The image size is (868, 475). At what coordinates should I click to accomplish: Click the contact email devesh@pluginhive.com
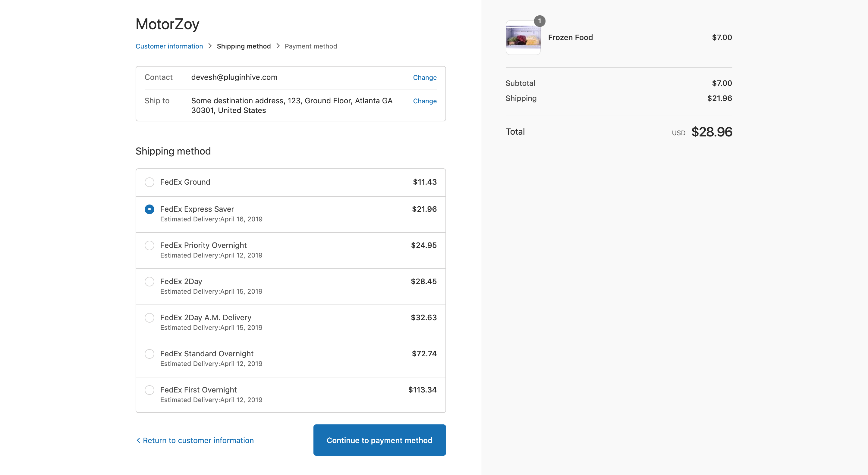point(234,77)
